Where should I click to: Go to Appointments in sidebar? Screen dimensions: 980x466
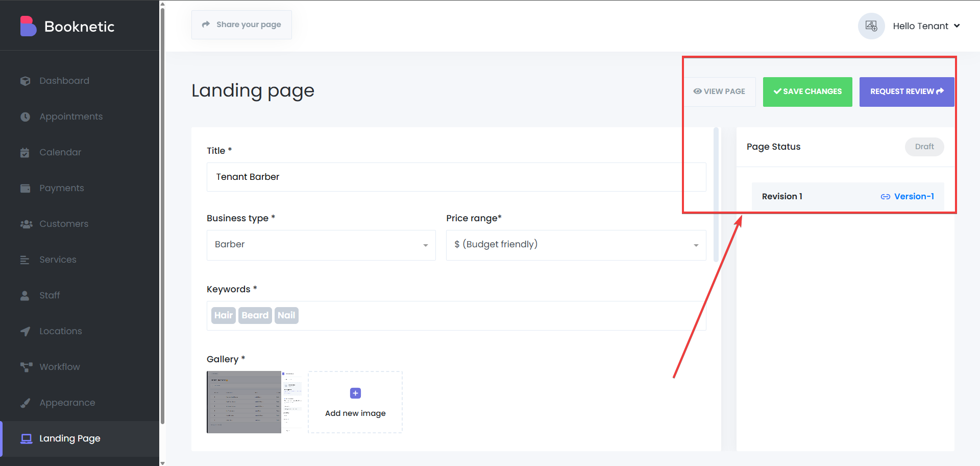point(80,116)
